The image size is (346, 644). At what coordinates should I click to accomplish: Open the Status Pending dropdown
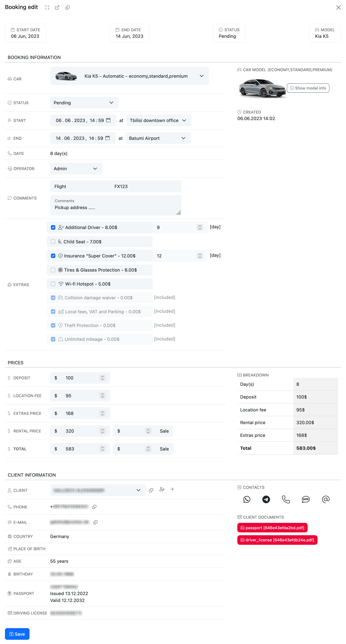click(84, 103)
